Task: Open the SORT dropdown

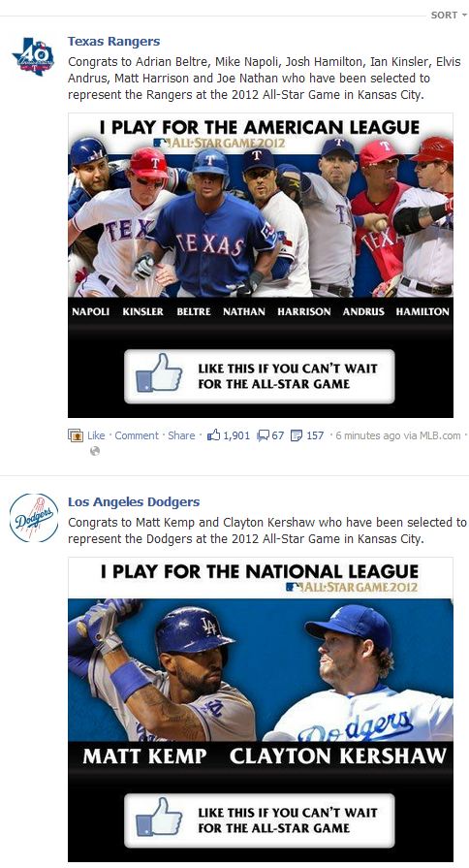Action: [449, 15]
